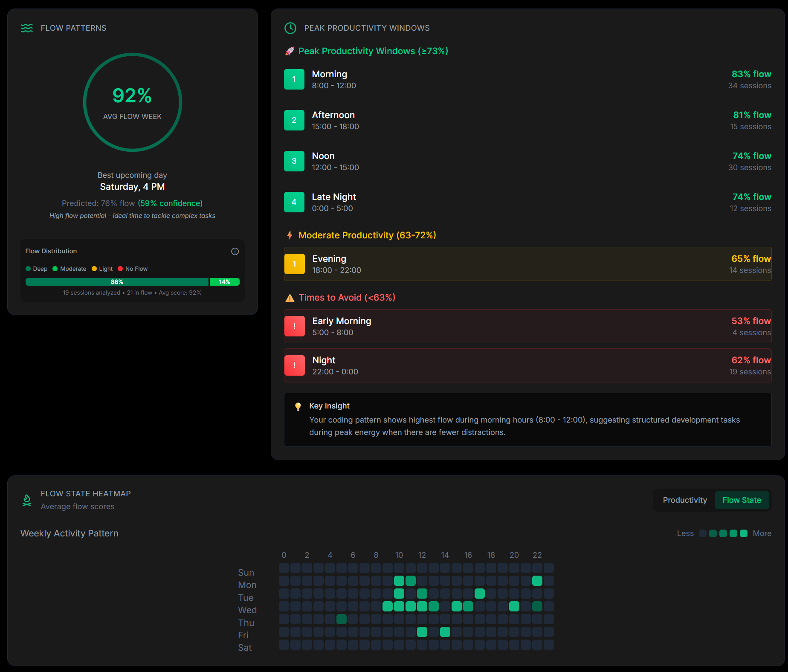788x672 pixels.
Task: Click the Flow State Heatmap flame icon
Action: pyautogui.click(x=26, y=500)
